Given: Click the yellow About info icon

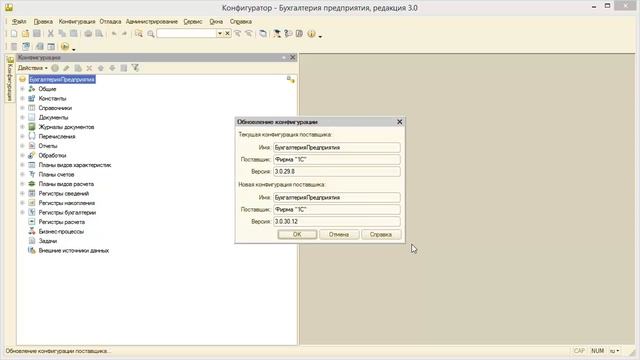Looking at the screenshot, I should tap(311, 33).
